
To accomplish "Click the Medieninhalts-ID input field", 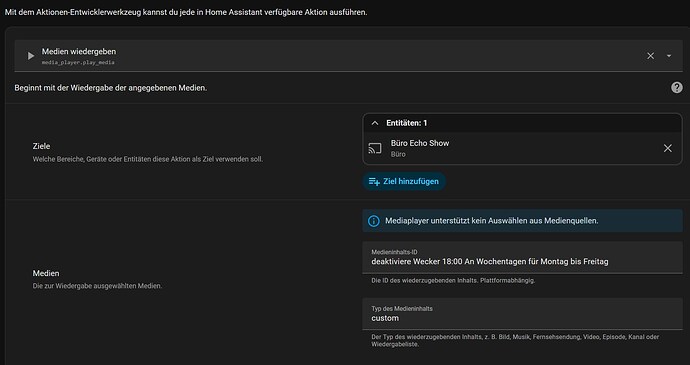I will [x=522, y=258].
